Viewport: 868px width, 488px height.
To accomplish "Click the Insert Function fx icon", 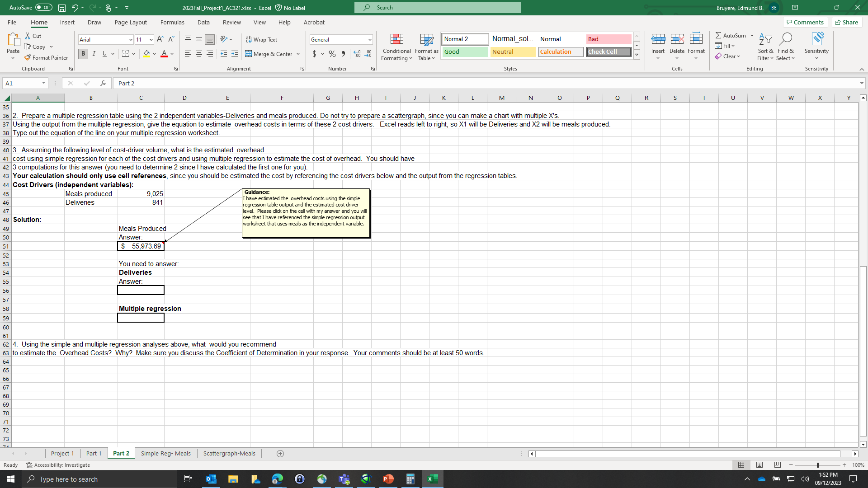I will pos(103,83).
